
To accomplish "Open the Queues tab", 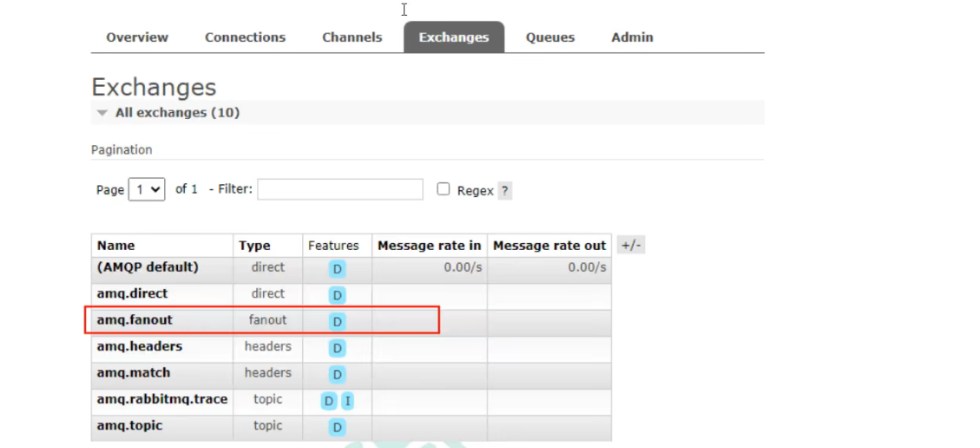I will (550, 37).
